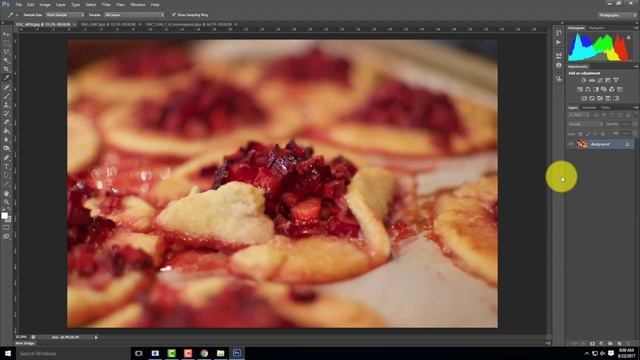Viewport: 640px width, 360px height.
Task: Open the Sample Size dropdown
Action: (64, 15)
